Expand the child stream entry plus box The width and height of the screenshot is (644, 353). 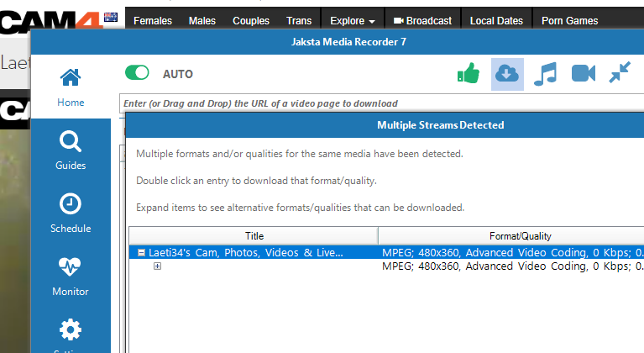pyautogui.click(x=157, y=266)
